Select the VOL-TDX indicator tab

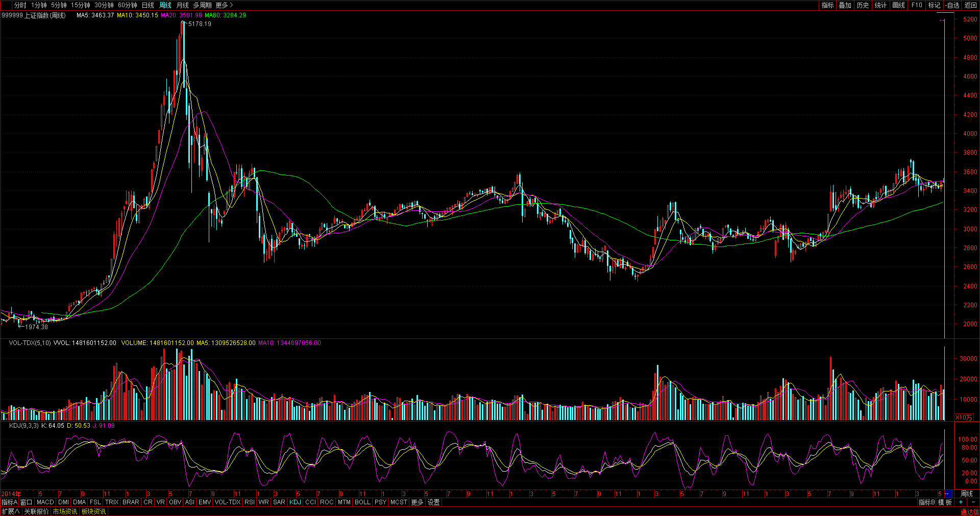[228, 502]
